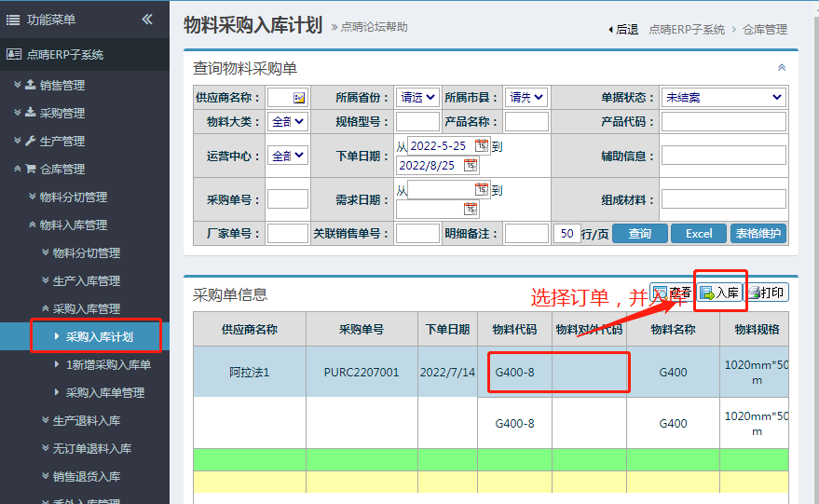Click the 后退 back link
The height and width of the screenshot is (504, 819).
[622, 30]
